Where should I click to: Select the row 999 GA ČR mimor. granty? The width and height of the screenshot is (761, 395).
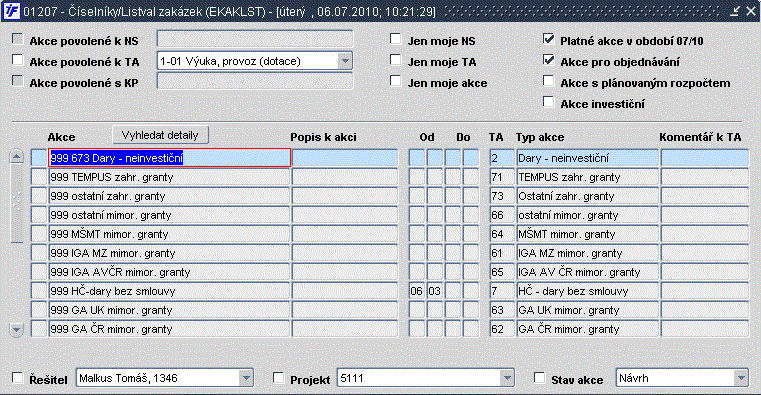coord(169,329)
